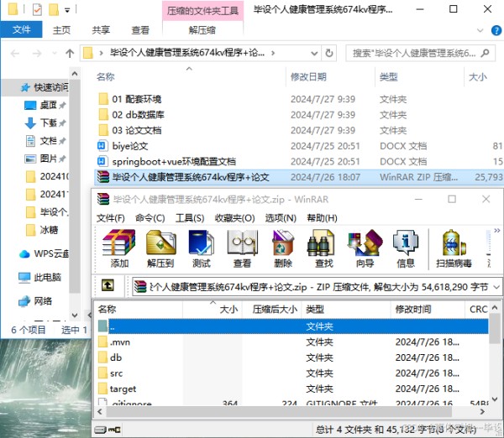Screen dimensions: 504x438
Task: Expand the WinRAR toolbar overflow chevron
Action: [x=497, y=230]
